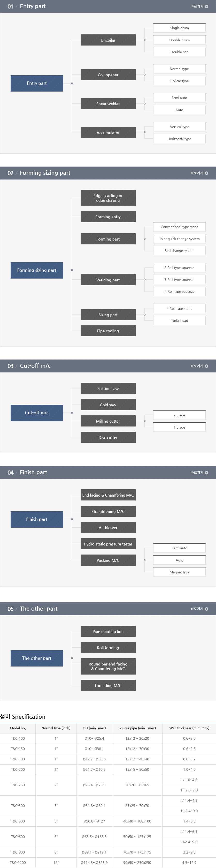This screenshot has height=868, width=216.
Task: Select the Shear welder box
Action: 108,104
